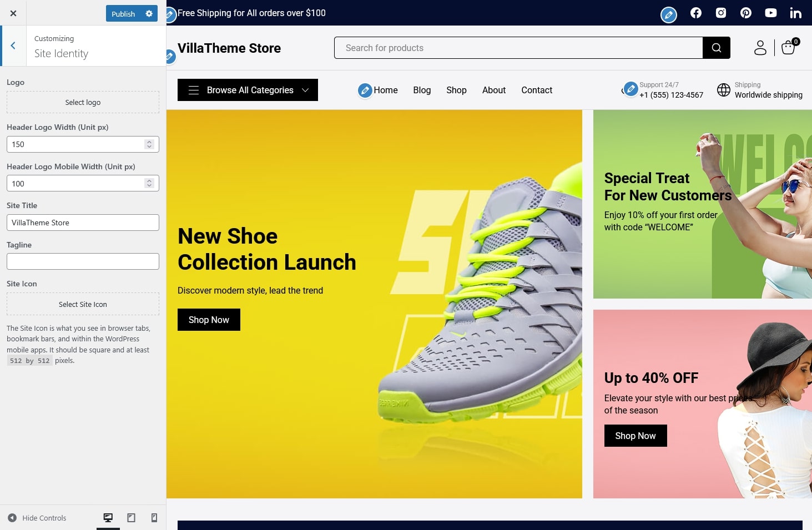The height and width of the screenshot is (530, 812).
Task: Click the Pinterest icon
Action: coord(745,13)
